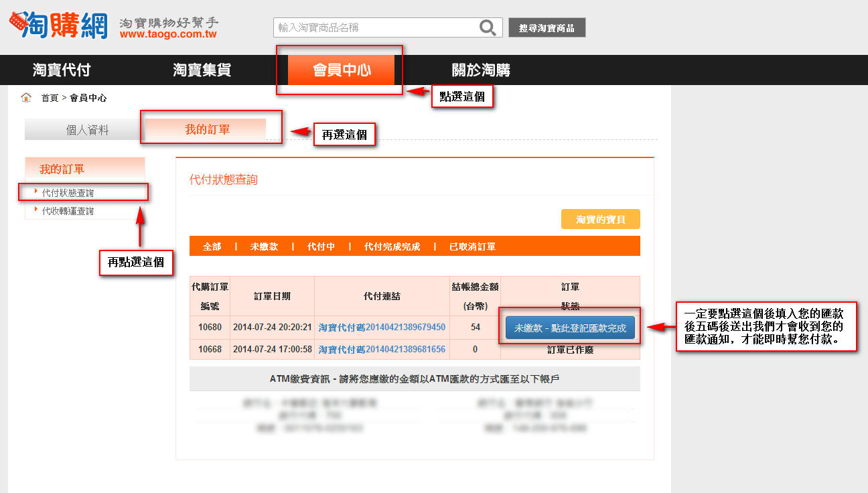Click 訂單已作廢 status text

pyautogui.click(x=570, y=350)
